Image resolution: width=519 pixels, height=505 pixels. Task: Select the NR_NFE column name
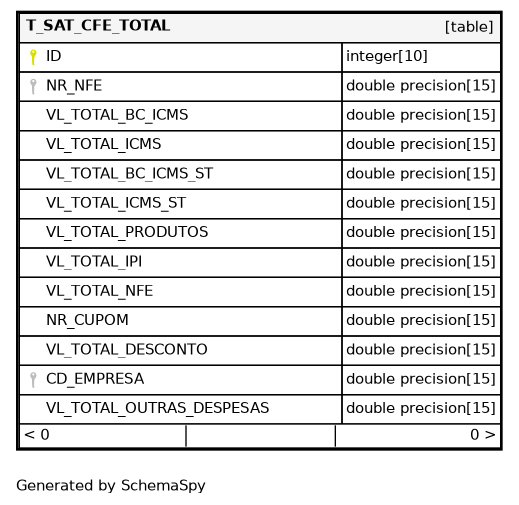pyautogui.click(x=74, y=86)
